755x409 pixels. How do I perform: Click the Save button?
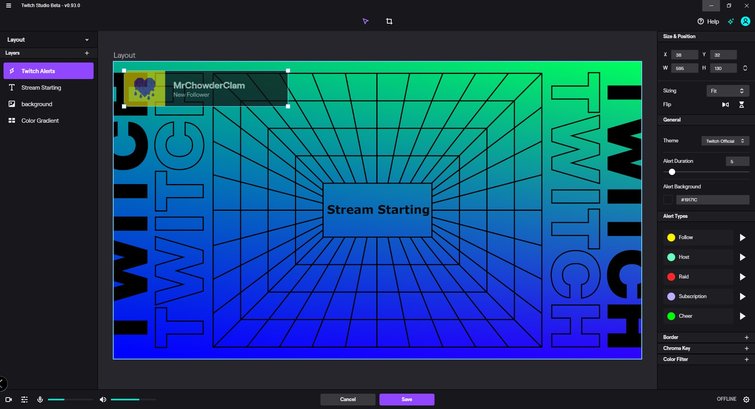(406, 399)
